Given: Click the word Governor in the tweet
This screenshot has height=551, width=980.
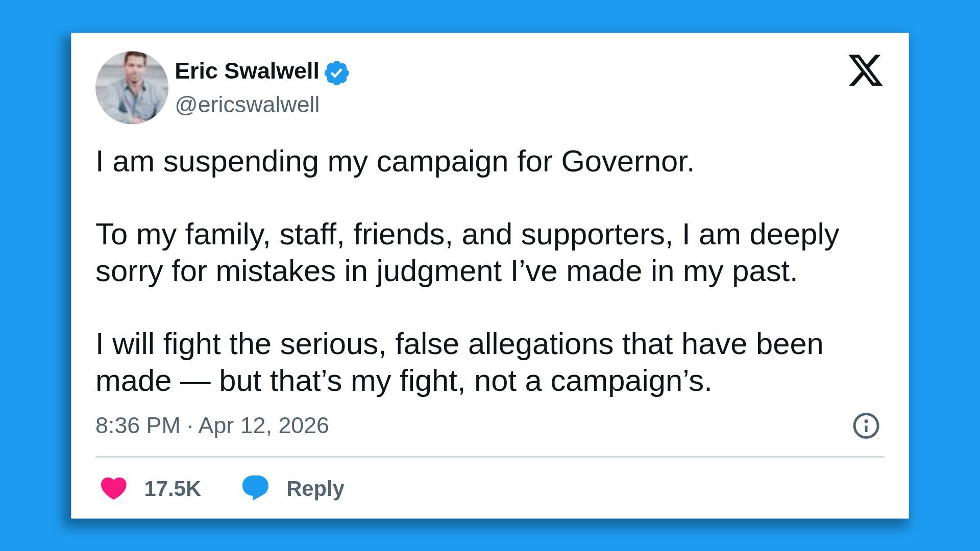Looking at the screenshot, I should 627,162.
